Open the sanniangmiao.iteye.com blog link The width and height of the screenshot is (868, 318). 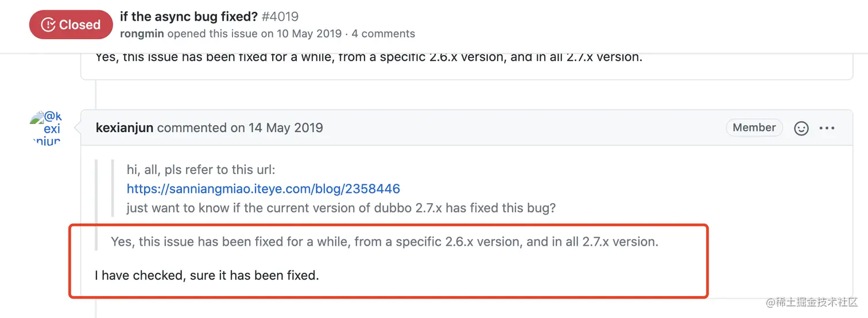pos(263,189)
